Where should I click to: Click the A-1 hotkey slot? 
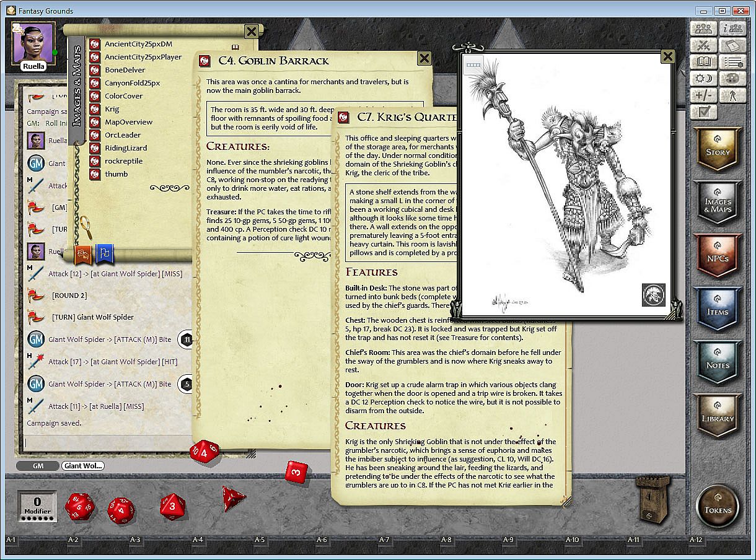pos(11,540)
